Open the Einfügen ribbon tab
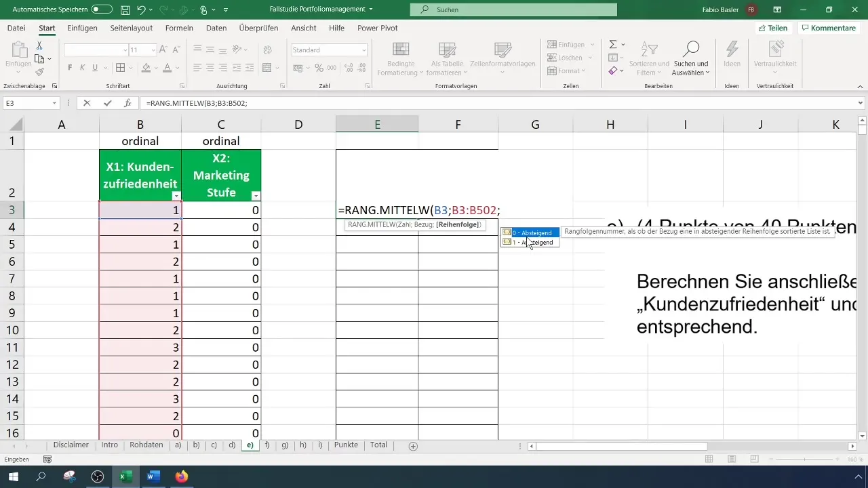The width and height of the screenshot is (868, 488). (82, 28)
